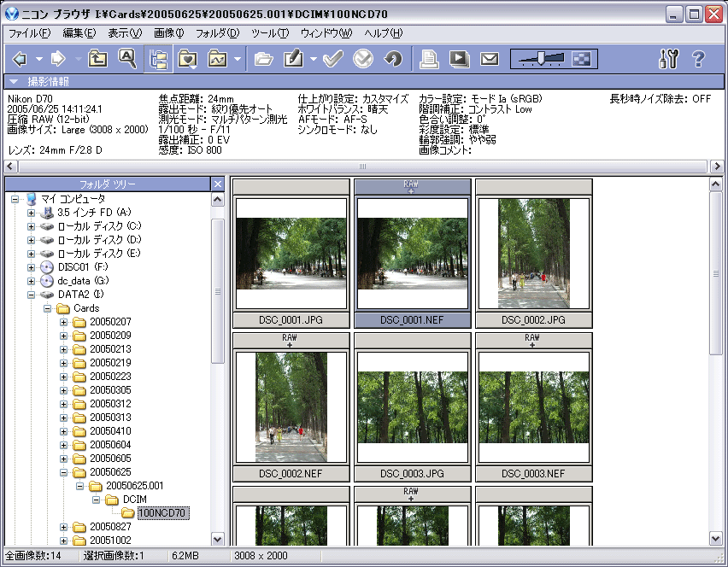This screenshot has width=728, height=567.
Task: Open the ツール(T) menu
Action: point(270,33)
